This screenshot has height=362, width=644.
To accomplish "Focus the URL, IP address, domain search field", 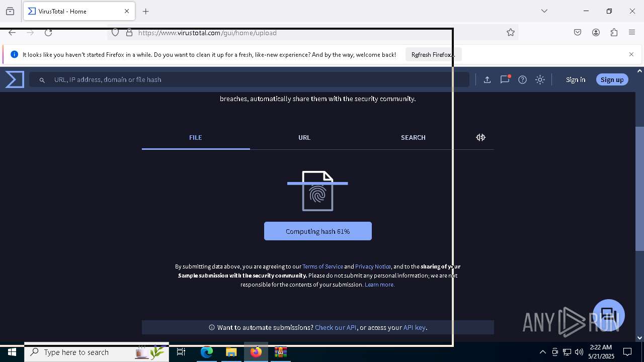I will pos(249,79).
